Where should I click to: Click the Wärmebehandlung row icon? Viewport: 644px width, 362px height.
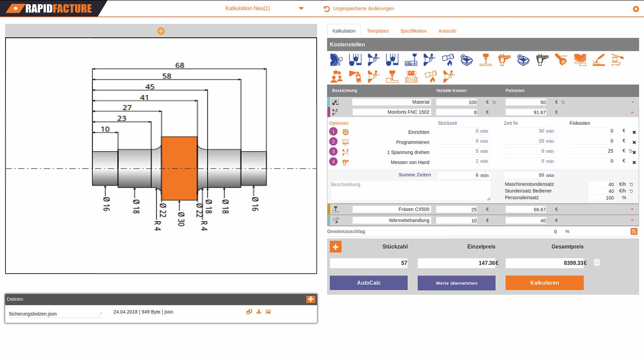[x=335, y=220]
